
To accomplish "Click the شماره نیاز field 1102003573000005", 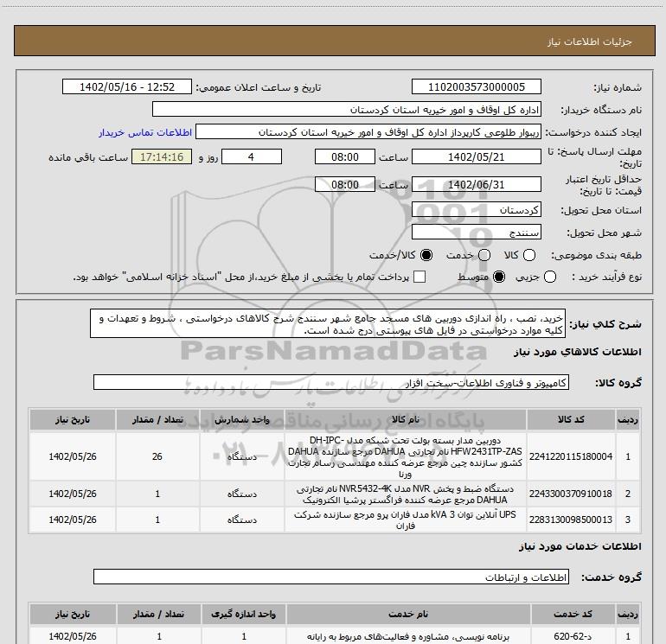I will (x=476, y=87).
